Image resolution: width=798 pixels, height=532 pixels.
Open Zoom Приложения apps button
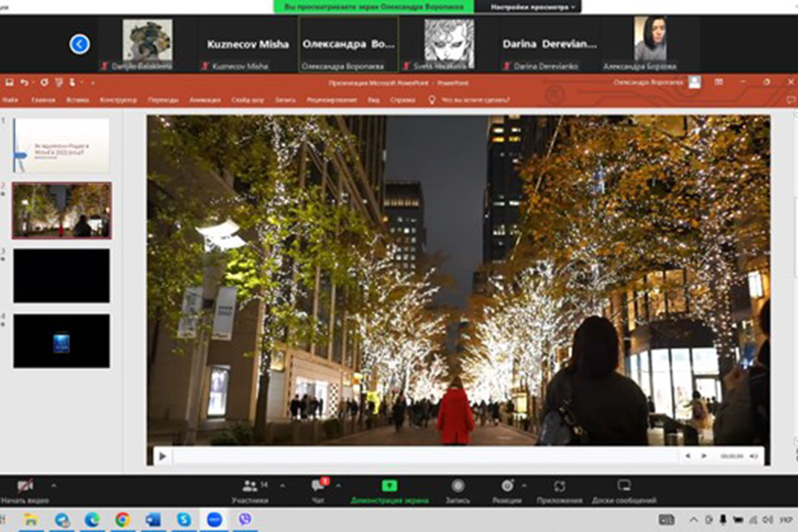click(559, 491)
